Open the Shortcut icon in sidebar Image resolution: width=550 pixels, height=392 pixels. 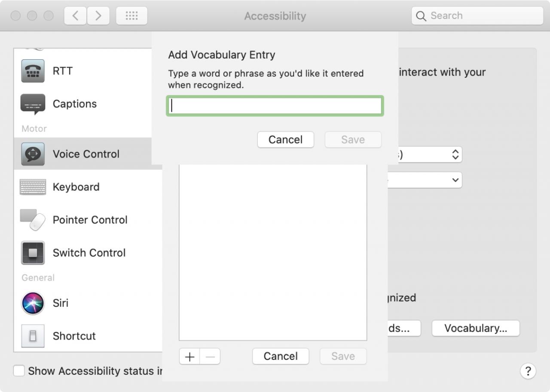33,336
